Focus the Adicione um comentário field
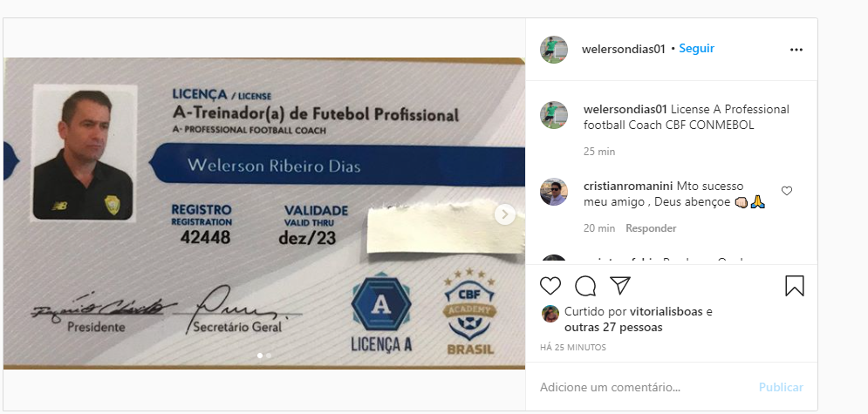Screen dimensions: 868x414 point(642,388)
